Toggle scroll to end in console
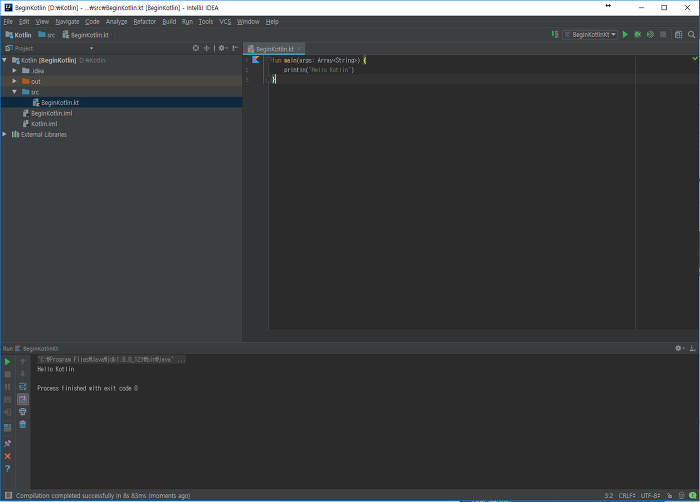 23,399
